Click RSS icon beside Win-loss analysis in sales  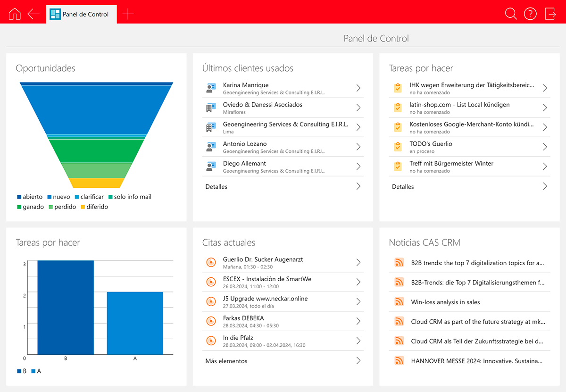399,302
